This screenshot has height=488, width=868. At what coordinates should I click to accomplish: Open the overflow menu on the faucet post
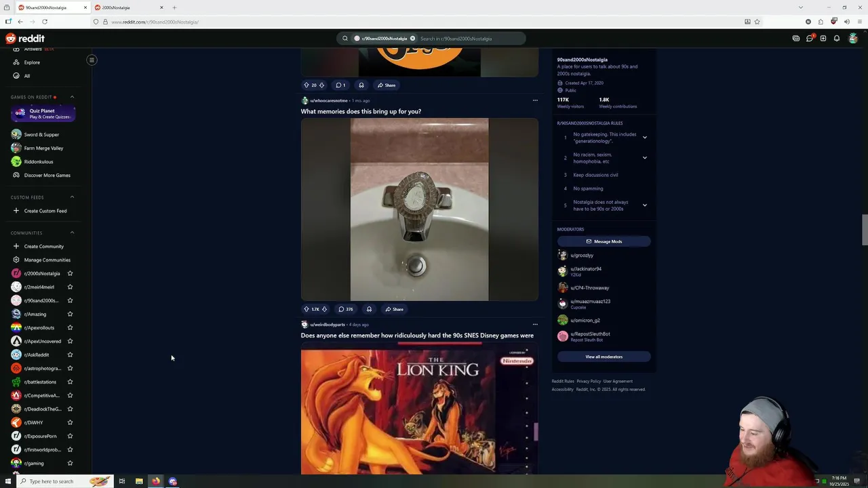pyautogui.click(x=535, y=100)
